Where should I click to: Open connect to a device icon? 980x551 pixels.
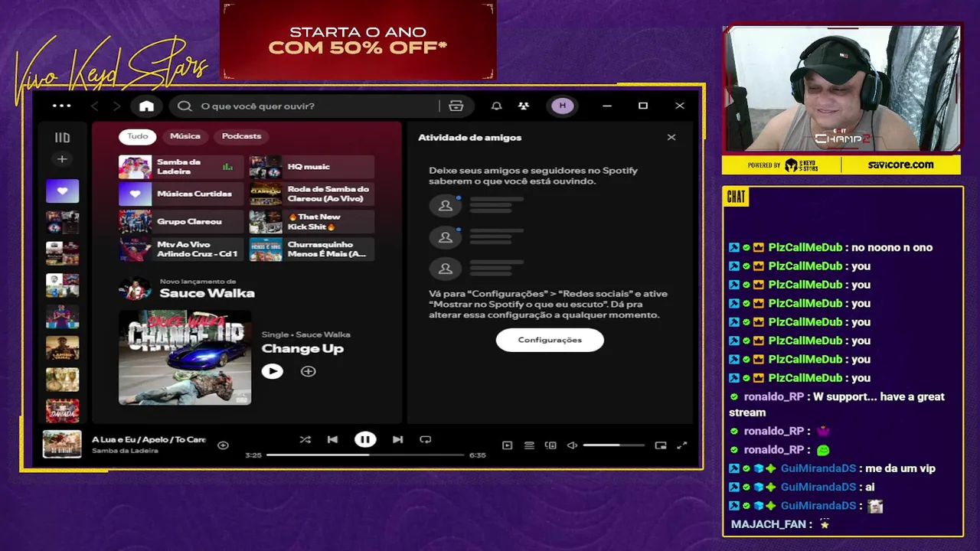(x=550, y=445)
